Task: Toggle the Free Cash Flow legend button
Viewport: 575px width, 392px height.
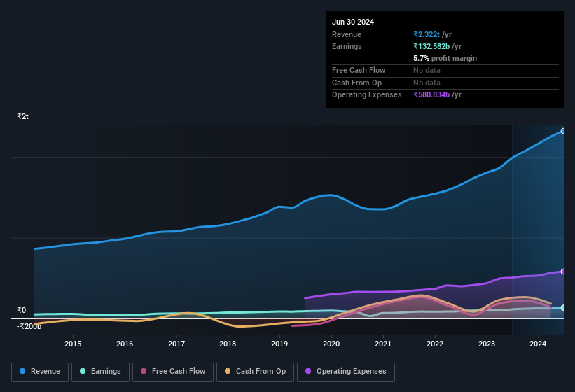Action: (x=173, y=372)
